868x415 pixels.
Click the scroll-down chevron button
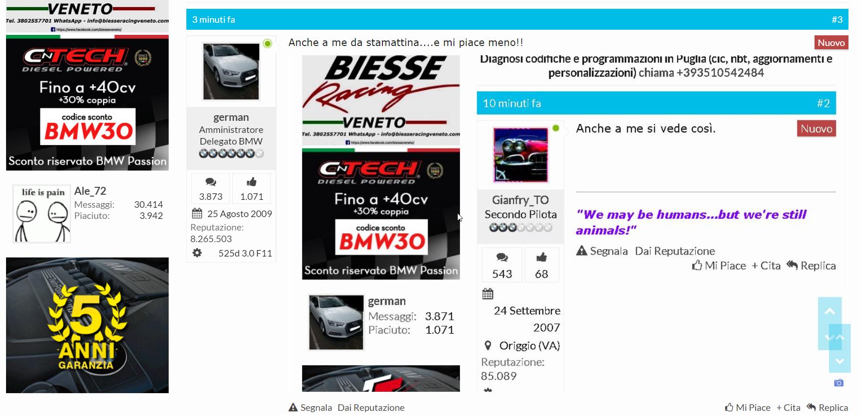click(x=839, y=361)
